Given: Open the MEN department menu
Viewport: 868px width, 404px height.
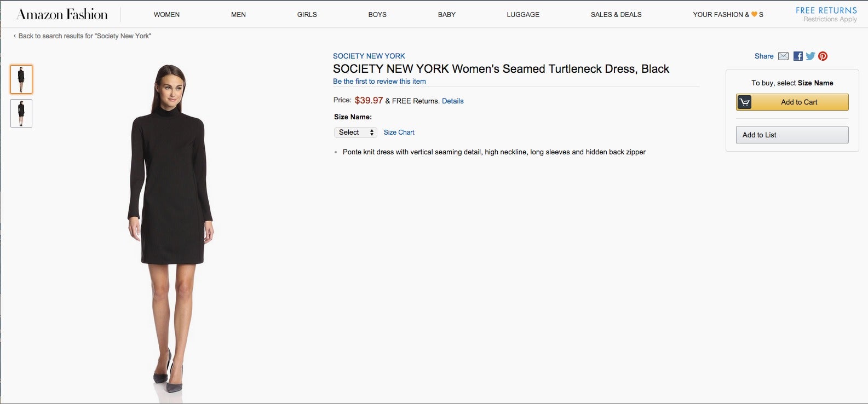Looking at the screenshot, I should pos(238,15).
